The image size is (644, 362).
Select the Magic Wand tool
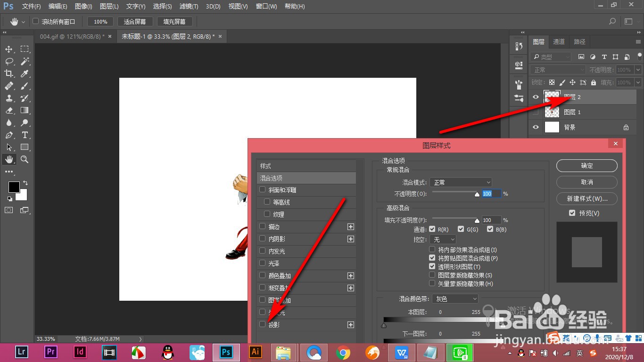[x=25, y=61]
